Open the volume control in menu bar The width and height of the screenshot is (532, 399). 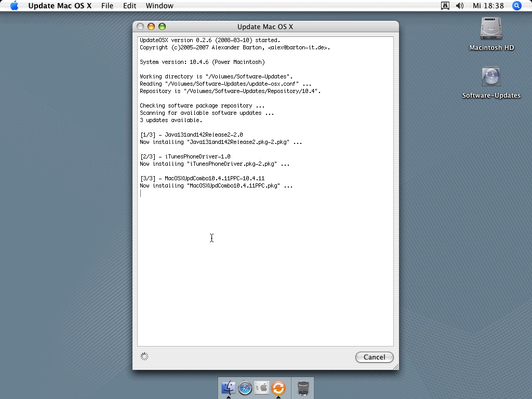460,6
